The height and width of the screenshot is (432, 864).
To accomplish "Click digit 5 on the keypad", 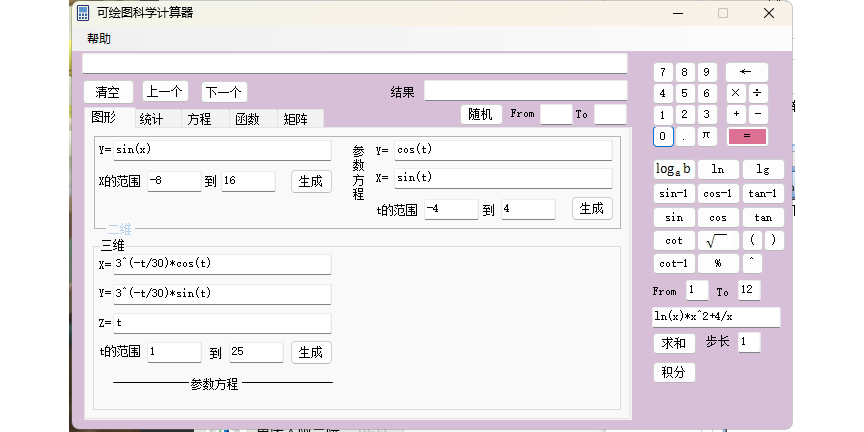I will [685, 93].
